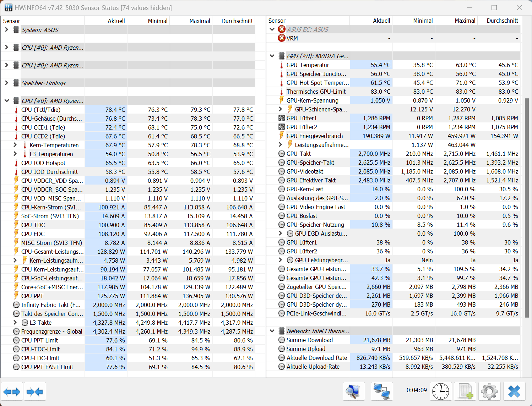The height and width of the screenshot is (406, 532).
Task: Expand the Kern-Temperaturen subgroup
Action: (15, 145)
